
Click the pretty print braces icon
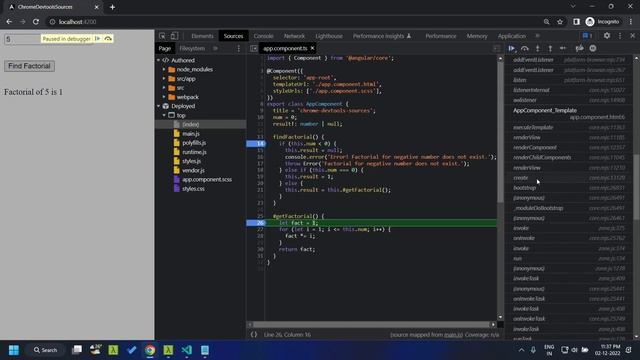(254, 335)
